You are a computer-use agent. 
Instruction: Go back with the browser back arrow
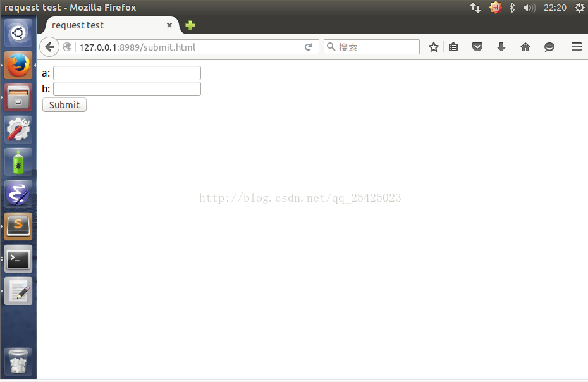[49, 47]
